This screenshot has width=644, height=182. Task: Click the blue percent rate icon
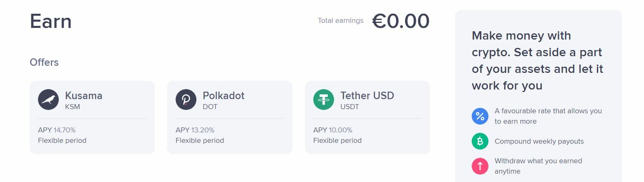click(x=480, y=116)
